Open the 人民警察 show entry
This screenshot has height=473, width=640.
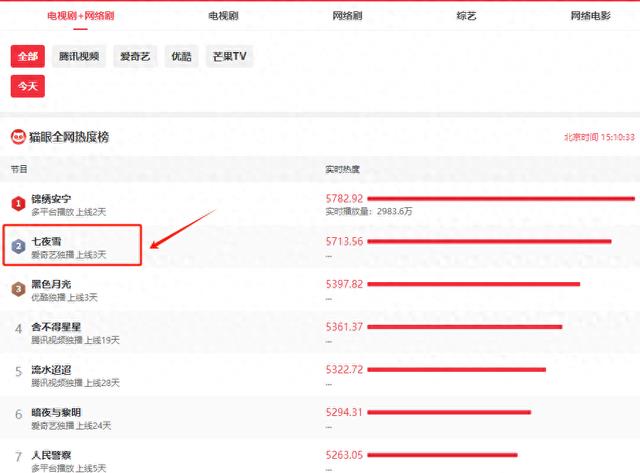point(51,455)
